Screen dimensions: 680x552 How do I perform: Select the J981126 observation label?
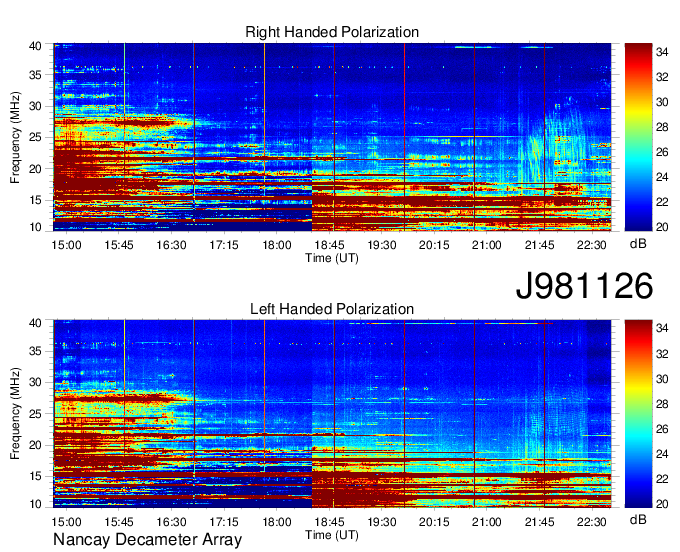(584, 285)
